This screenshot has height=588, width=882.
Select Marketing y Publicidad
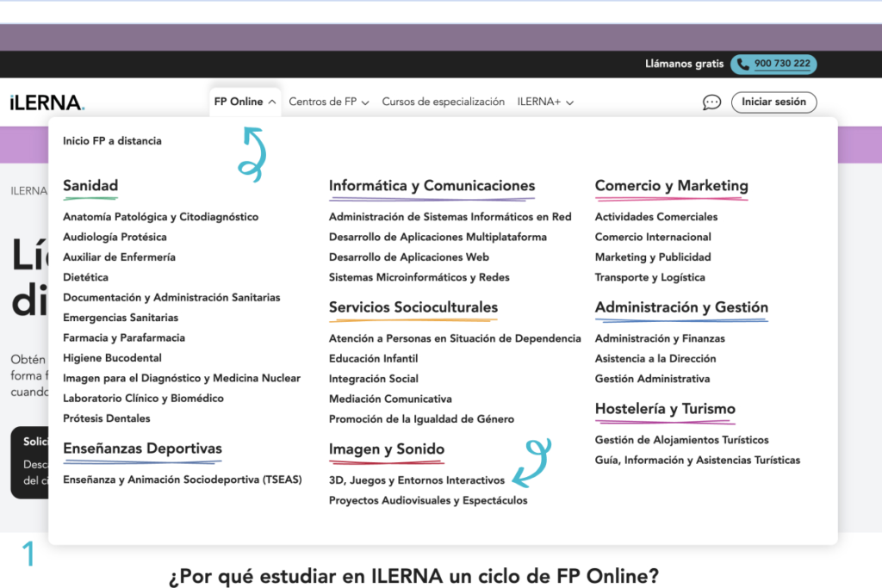(x=653, y=257)
